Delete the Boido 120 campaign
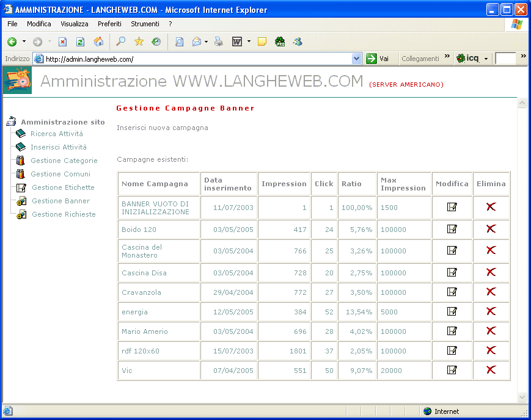Screen dimensions: 531x420 click(491, 229)
